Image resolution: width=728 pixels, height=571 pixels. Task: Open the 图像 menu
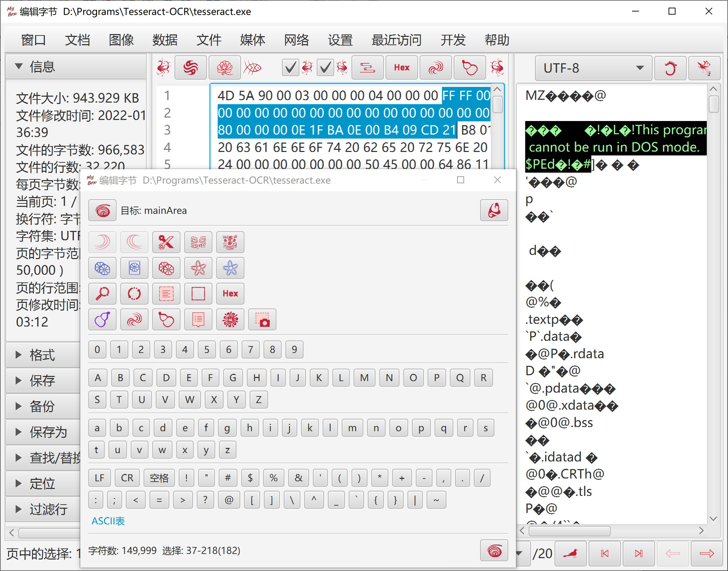121,40
